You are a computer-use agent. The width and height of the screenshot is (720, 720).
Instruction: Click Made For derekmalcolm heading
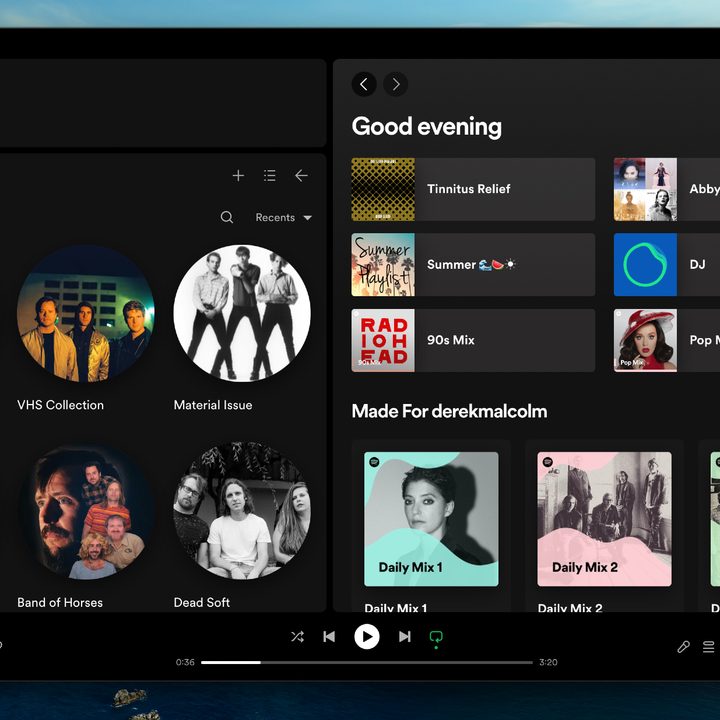click(x=449, y=411)
